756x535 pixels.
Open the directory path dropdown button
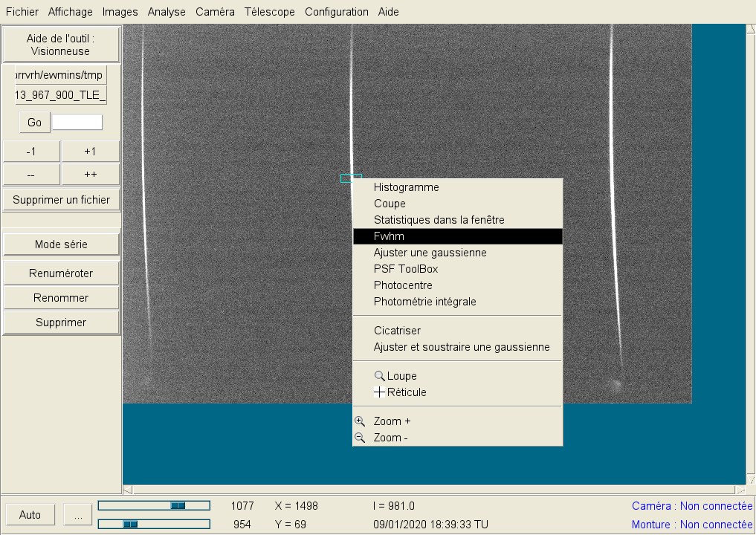point(61,75)
